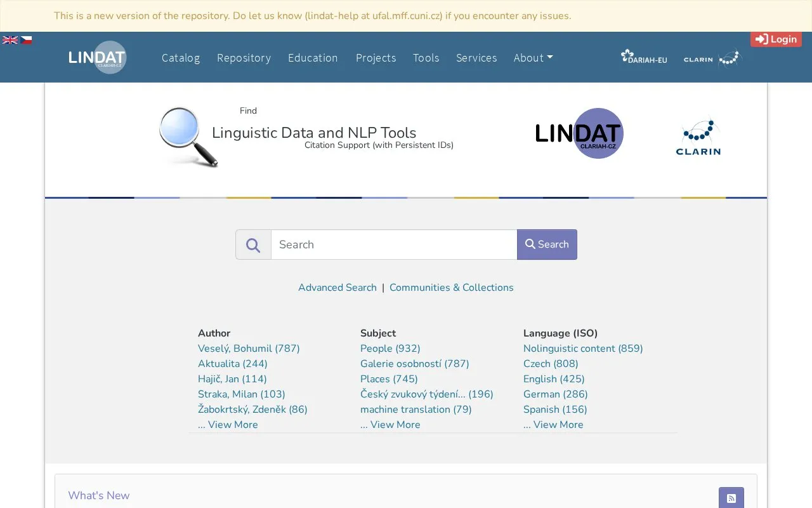Screen dimensions: 812x508
Task: Filter by subject Galerie osobností (787)
Action: point(415,364)
